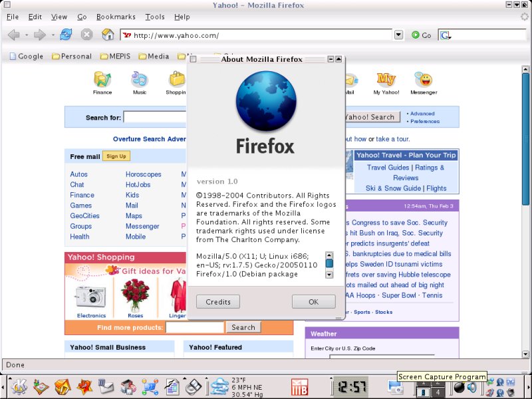Open the Media bookmarks folder
This screenshot has width=532, height=399.
(154, 56)
